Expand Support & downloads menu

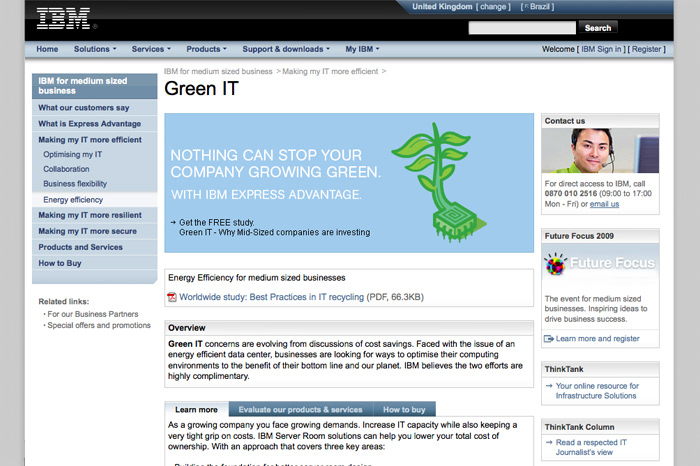click(286, 49)
